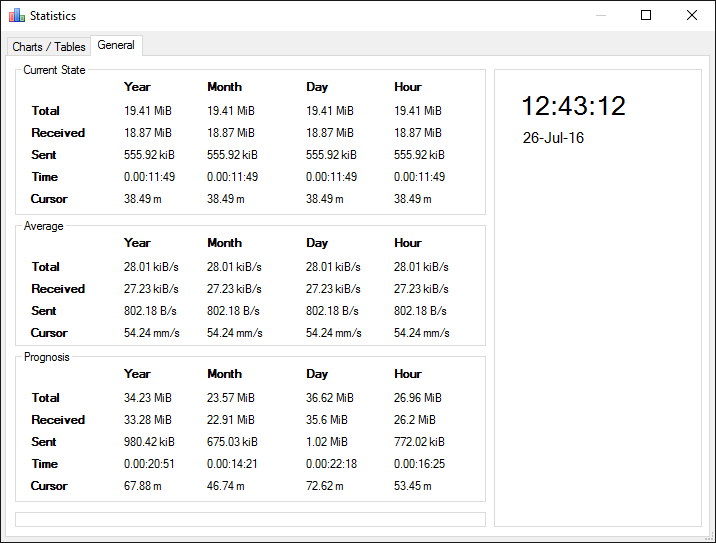This screenshot has height=543, width=716.
Task: Click the Time row label in Current State
Action: click(x=45, y=177)
